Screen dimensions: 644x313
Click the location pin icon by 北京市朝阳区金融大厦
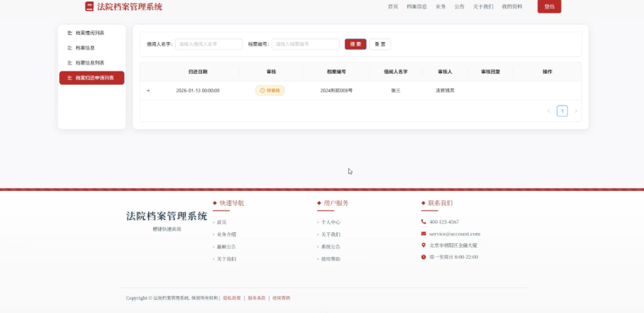pyautogui.click(x=423, y=245)
